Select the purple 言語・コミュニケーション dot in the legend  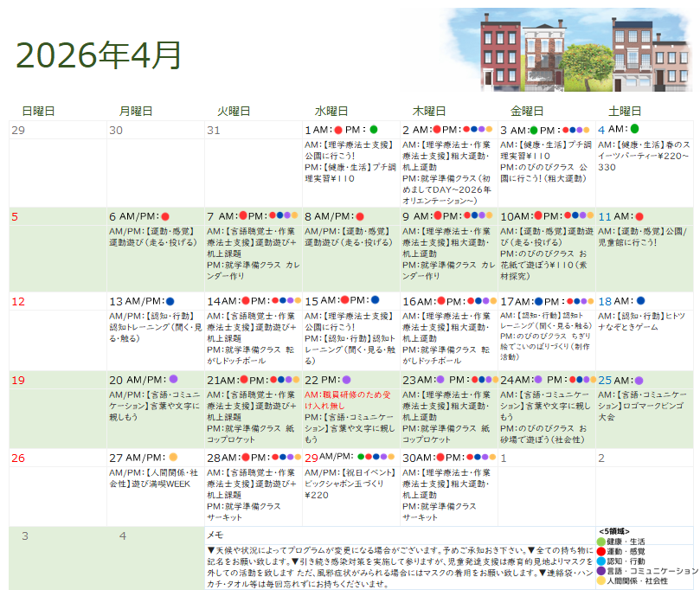pyautogui.click(x=600, y=570)
